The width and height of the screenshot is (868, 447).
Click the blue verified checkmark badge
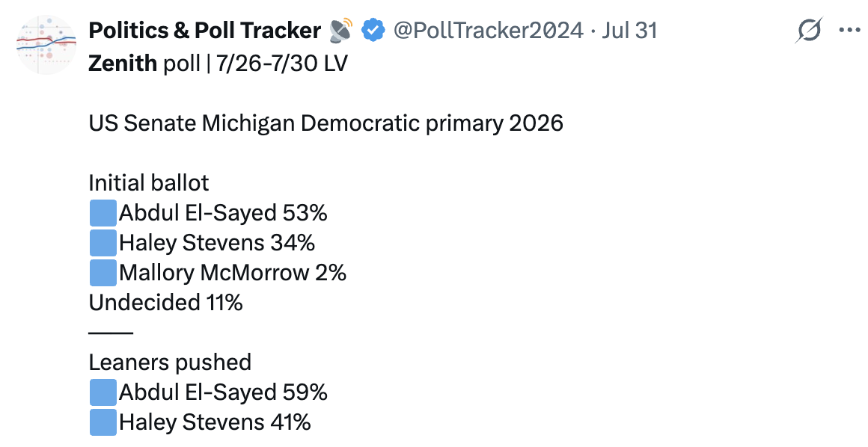(373, 31)
